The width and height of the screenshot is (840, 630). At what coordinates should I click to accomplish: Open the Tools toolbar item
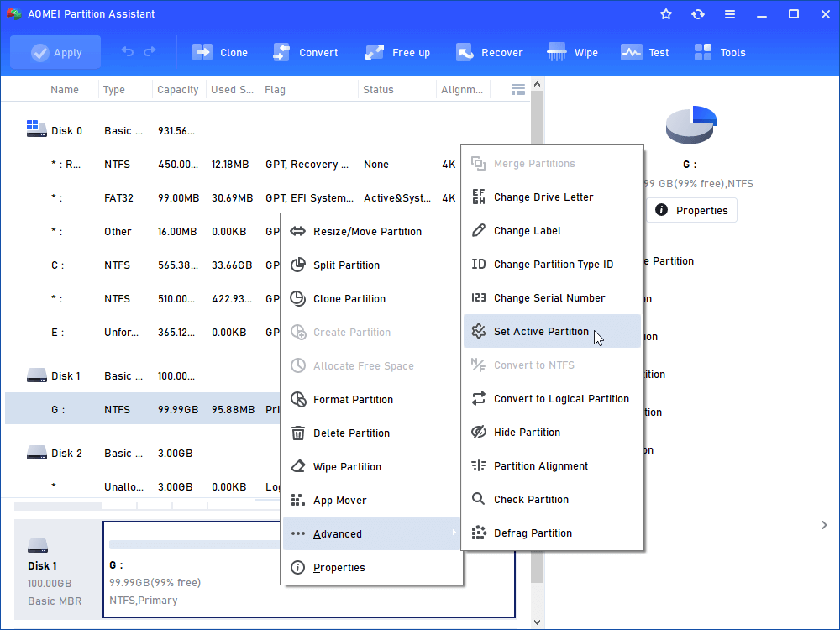(x=720, y=52)
